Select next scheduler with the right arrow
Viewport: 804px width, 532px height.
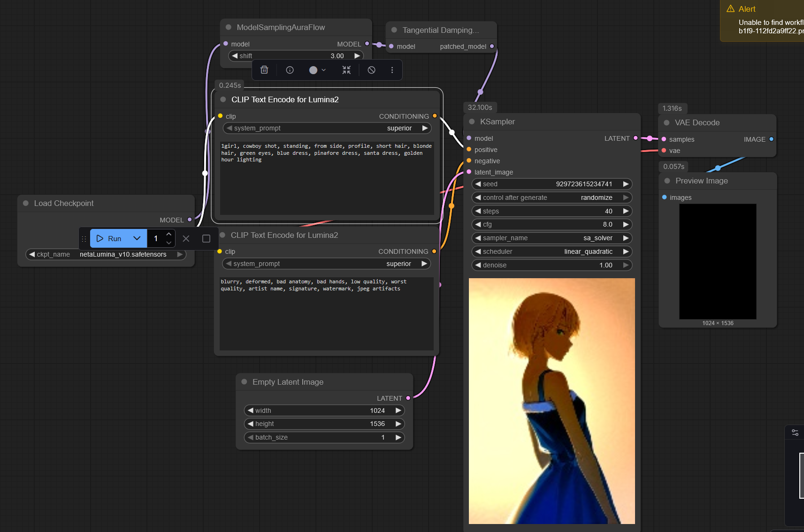pyautogui.click(x=626, y=251)
